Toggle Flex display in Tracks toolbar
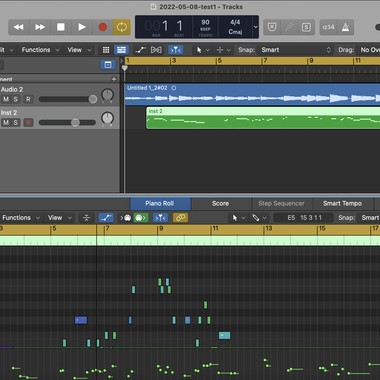The image size is (380, 380). [x=156, y=50]
